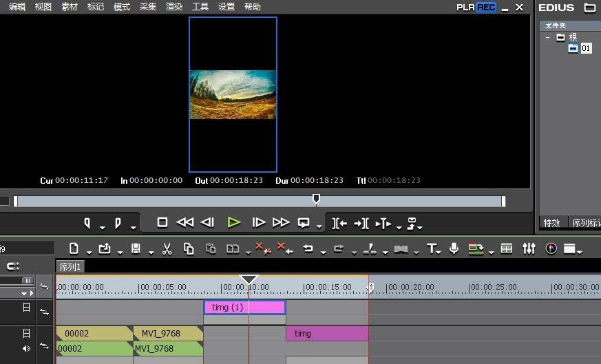Open the Set In point dropdown arrow
This screenshot has width=601, height=364.
[102, 228]
